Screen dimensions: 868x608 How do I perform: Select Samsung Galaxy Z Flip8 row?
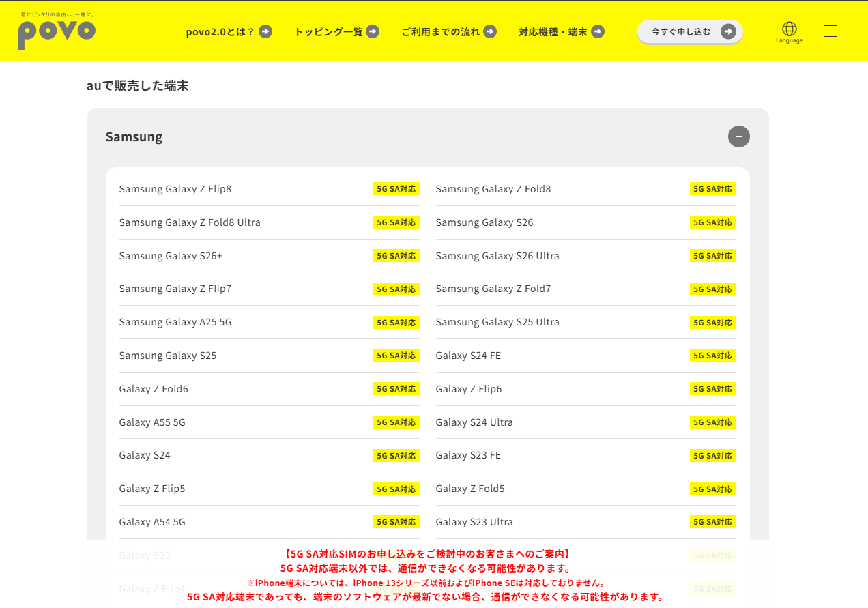pyautogui.click(x=270, y=189)
